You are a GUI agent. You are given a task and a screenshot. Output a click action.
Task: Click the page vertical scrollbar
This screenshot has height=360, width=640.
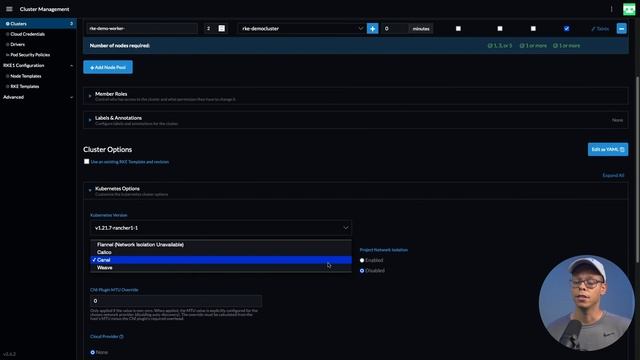[x=637, y=169]
